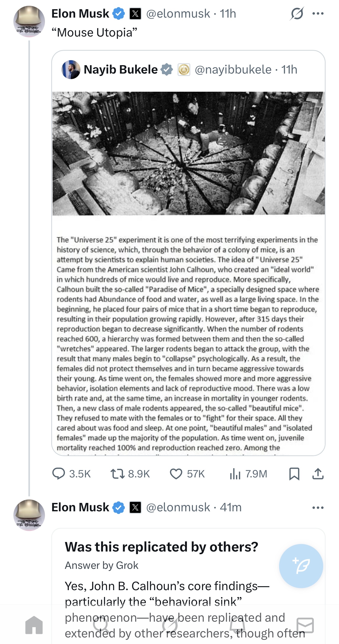339x644 pixels.
Task: View analytics showing 7.9M views
Action: pyautogui.click(x=248, y=474)
